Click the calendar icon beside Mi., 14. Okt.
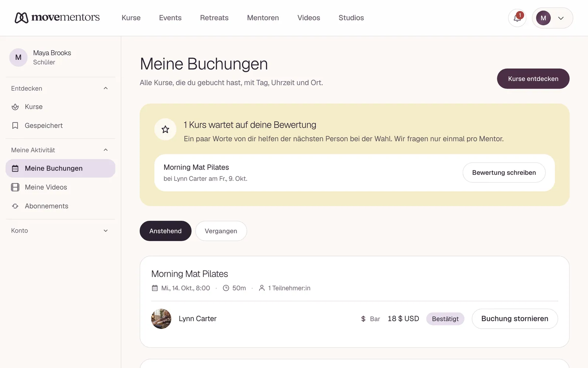588x368 pixels. 155,288
